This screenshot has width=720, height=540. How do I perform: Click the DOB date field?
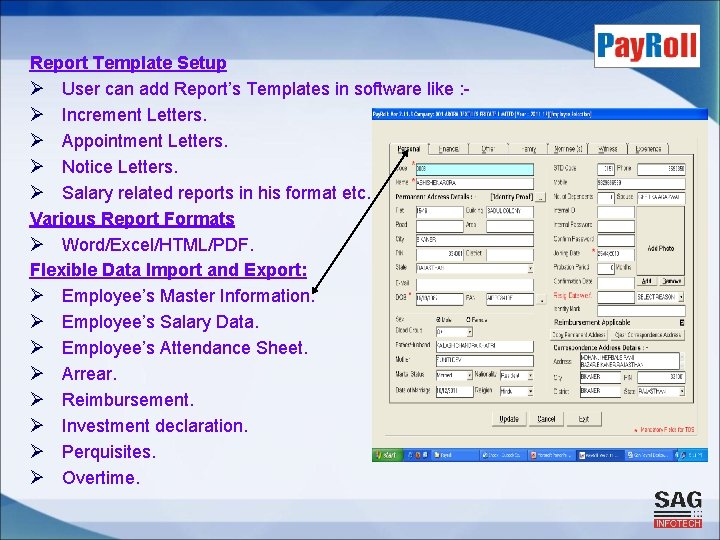click(439, 298)
